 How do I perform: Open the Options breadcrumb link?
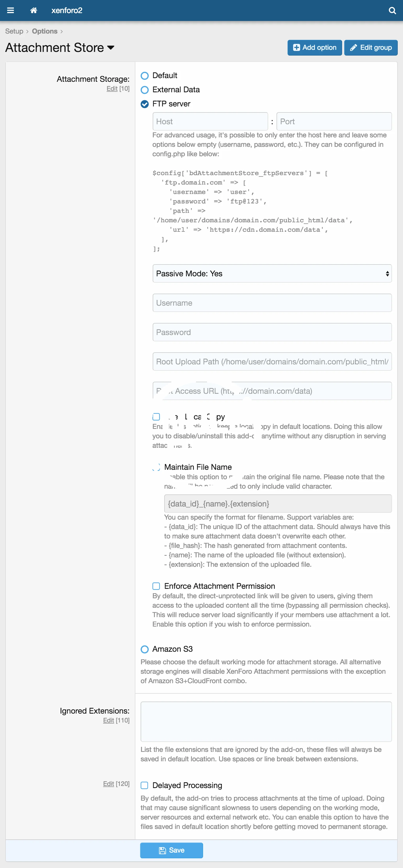(45, 31)
